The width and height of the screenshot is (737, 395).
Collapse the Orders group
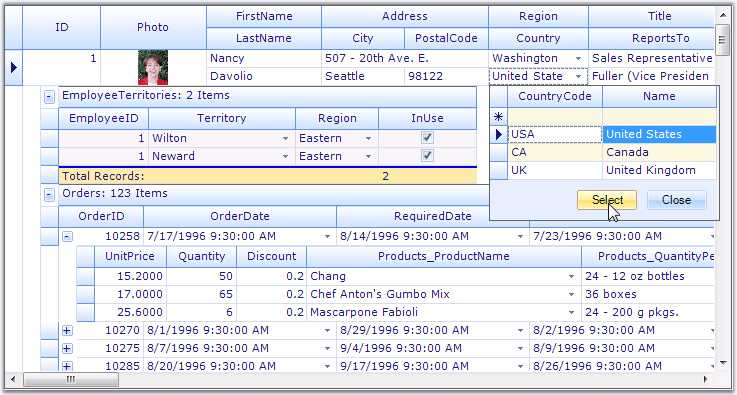click(49, 195)
